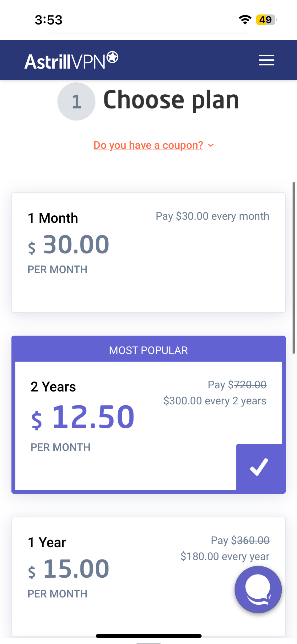
Task: Click the Choose plan heading
Action: pyautogui.click(x=171, y=100)
